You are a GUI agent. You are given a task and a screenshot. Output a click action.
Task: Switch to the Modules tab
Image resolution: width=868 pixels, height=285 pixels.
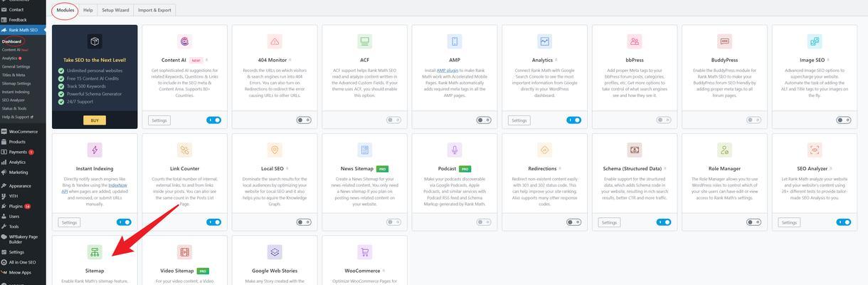(65, 11)
